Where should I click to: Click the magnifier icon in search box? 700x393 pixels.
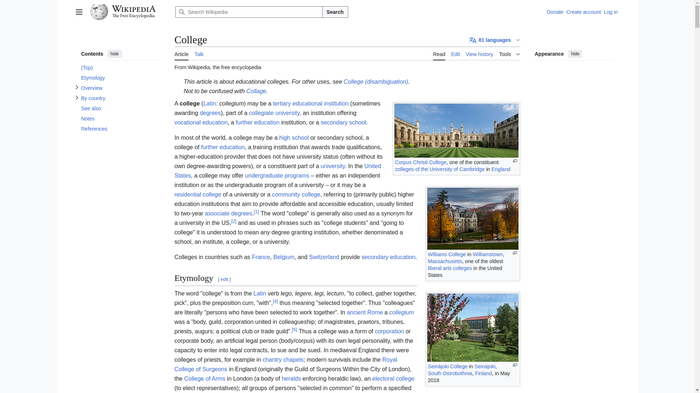point(182,12)
